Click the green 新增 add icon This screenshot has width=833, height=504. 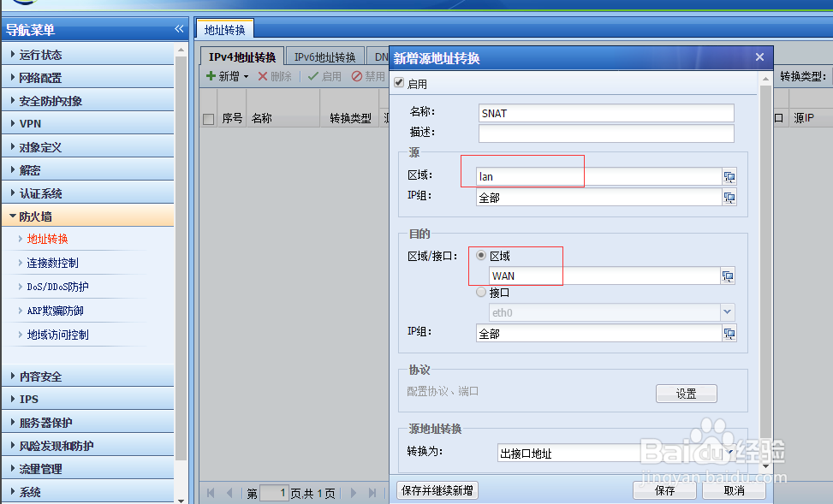(x=211, y=75)
